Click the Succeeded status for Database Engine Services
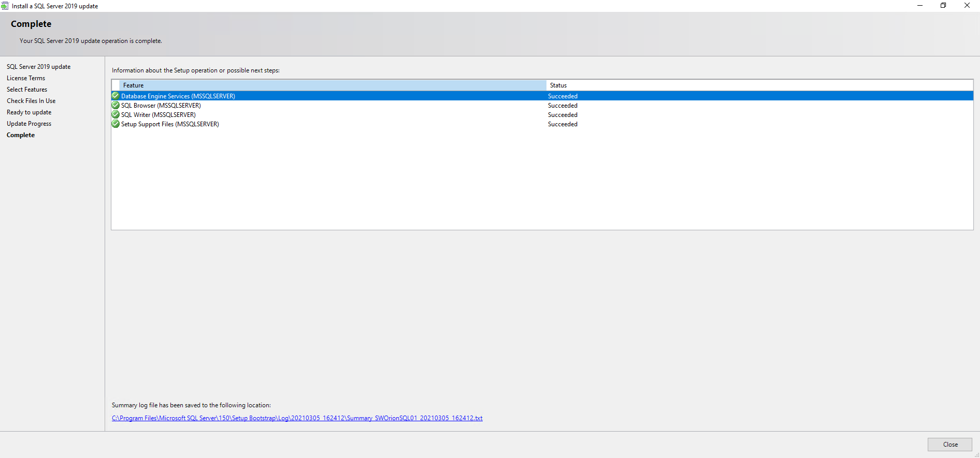The image size is (980, 458). pos(563,96)
